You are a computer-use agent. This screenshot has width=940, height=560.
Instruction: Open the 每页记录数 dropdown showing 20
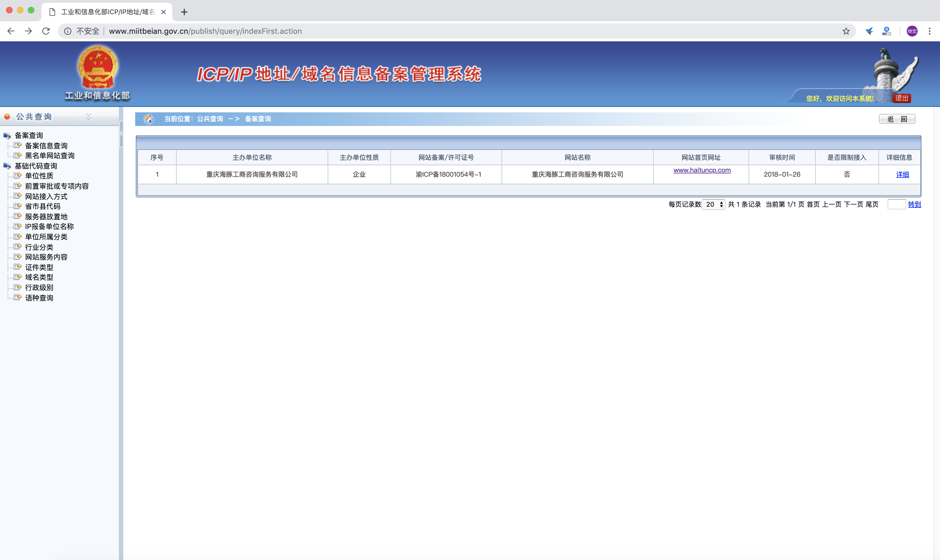(713, 204)
